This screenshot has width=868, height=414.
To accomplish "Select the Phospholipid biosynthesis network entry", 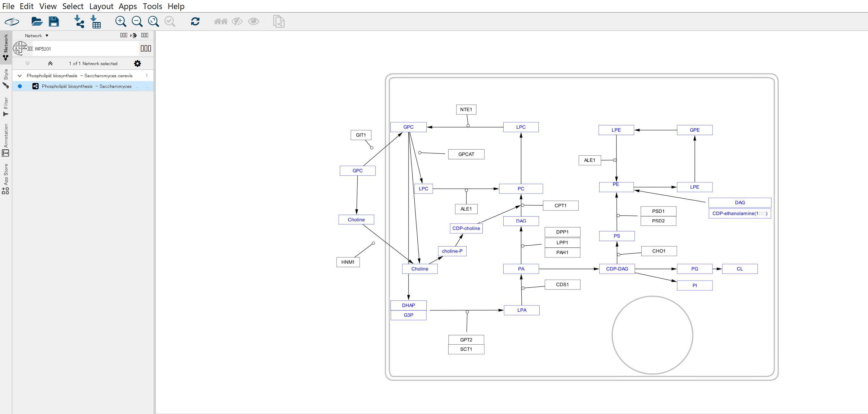I will (x=87, y=86).
